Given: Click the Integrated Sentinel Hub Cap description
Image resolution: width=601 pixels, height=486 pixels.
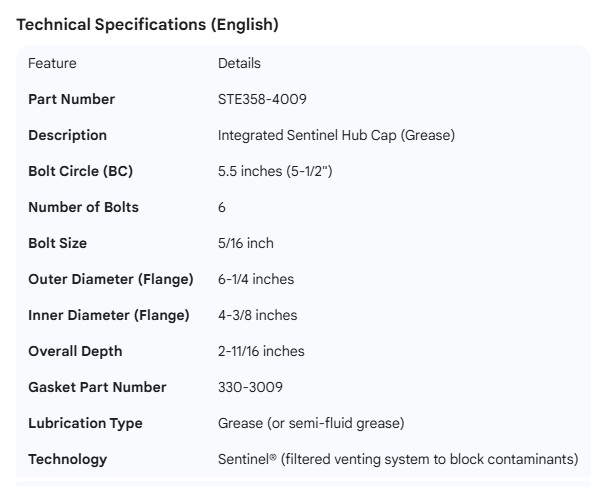Looking at the screenshot, I should click(336, 135).
